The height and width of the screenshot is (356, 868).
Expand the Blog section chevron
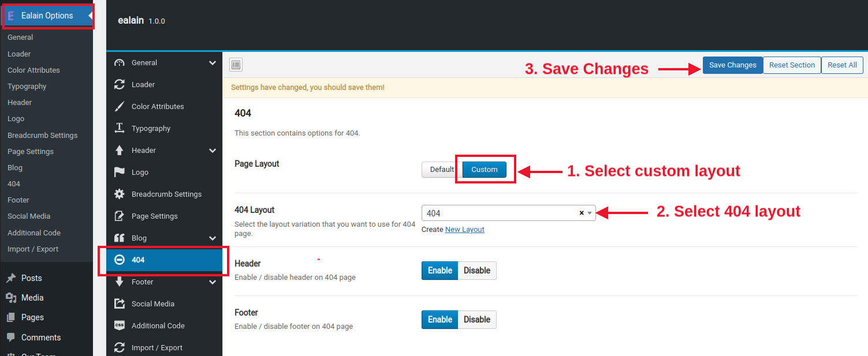(x=213, y=238)
